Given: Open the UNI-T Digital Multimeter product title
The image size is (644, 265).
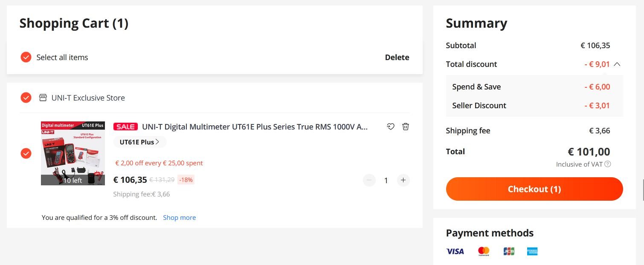Looking at the screenshot, I should pos(255,127).
